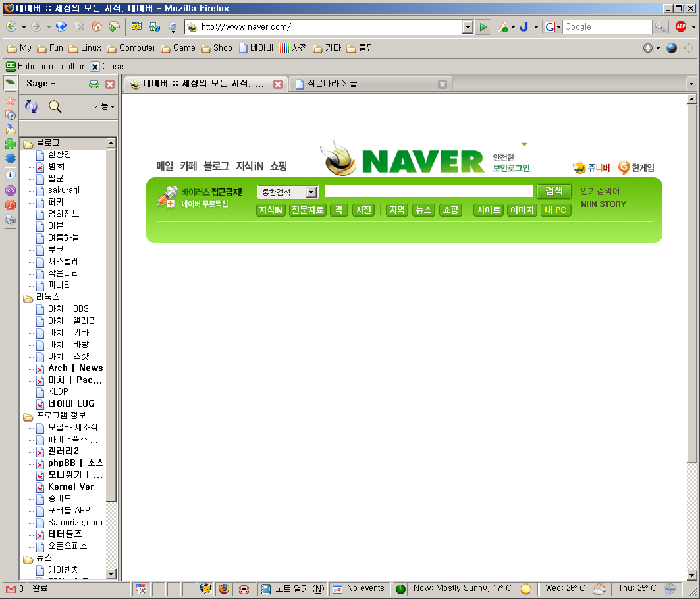Viewport: 700px width, 599px height.
Task: Open the Game bookmarks folder
Action: tap(178, 48)
